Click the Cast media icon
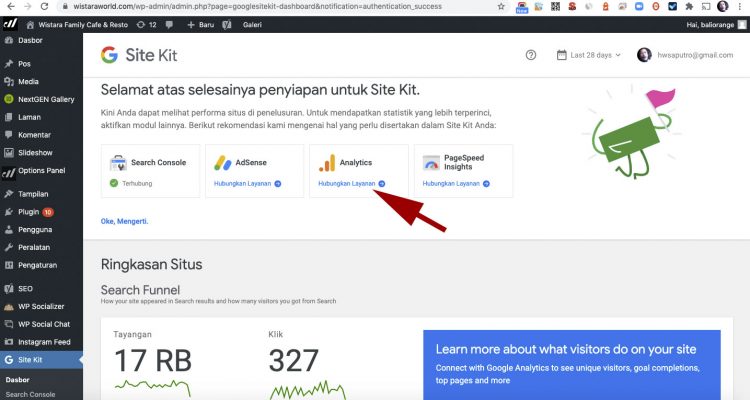 tap(706, 7)
